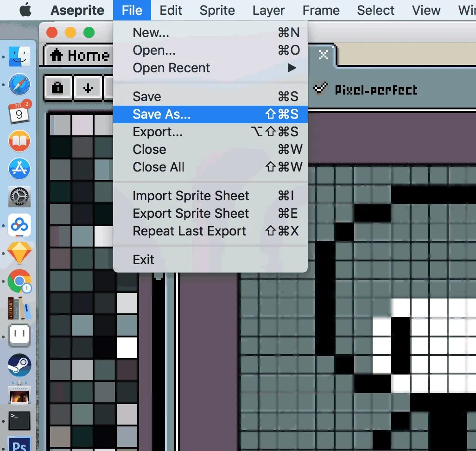The height and width of the screenshot is (451, 476).
Task: Select Close All in the File menu
Action: pyautogui.click(x=210, y=167)
